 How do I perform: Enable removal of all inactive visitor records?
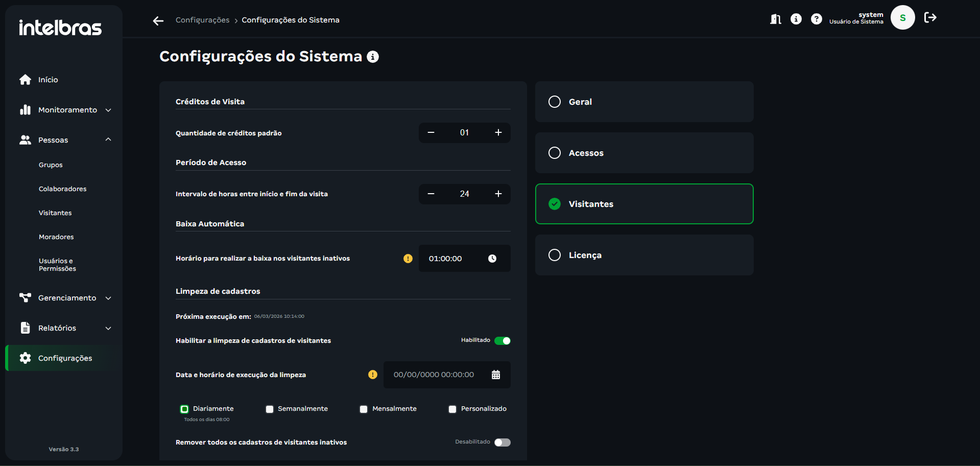tap(502, 442)
